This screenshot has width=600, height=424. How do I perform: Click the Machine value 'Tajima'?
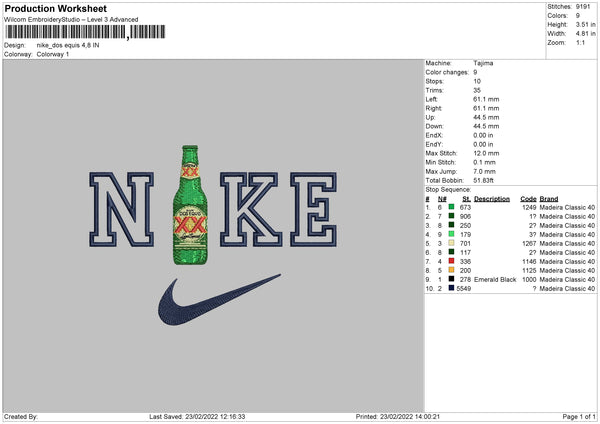(483, 63)
